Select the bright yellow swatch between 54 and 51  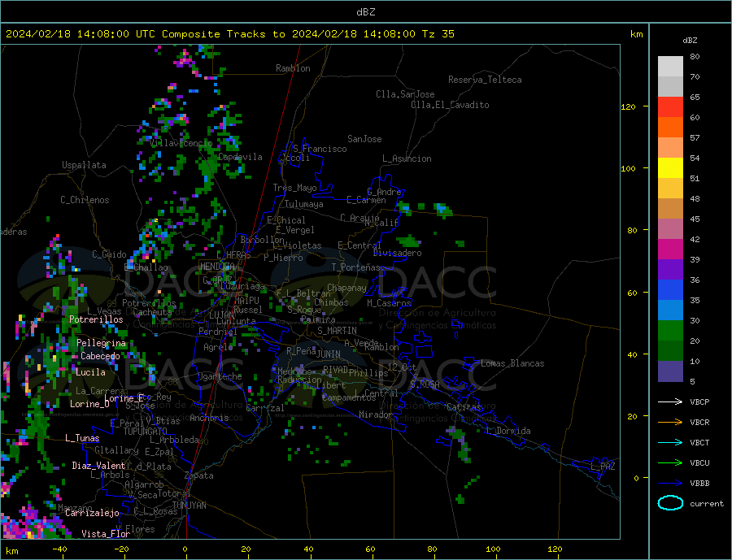pos(670,168)
